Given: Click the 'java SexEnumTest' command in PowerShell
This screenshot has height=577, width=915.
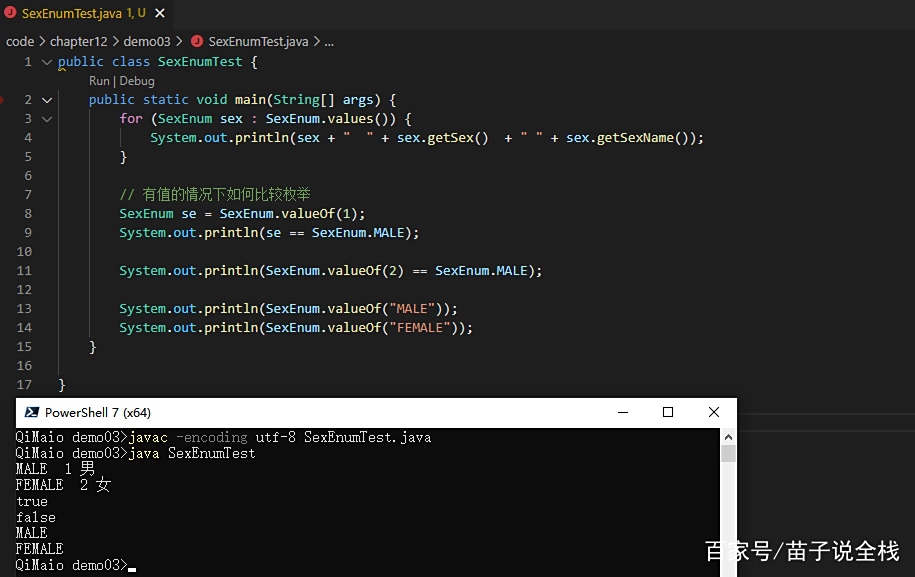Looking at the screenshot, I should coord(192,453).
